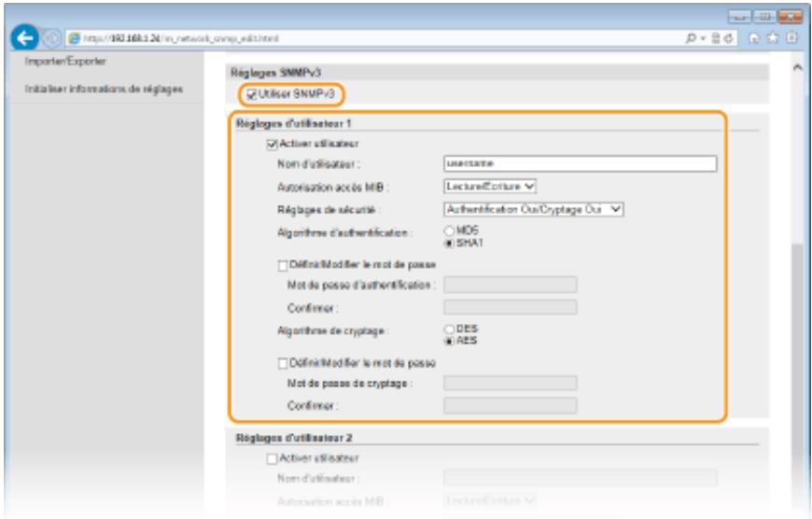812x519 pixels.
Task: Go back using the blue arrow button
Action: [24, 38]
